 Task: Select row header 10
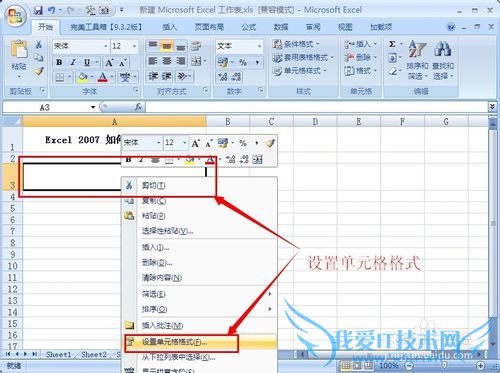[12, 266]
